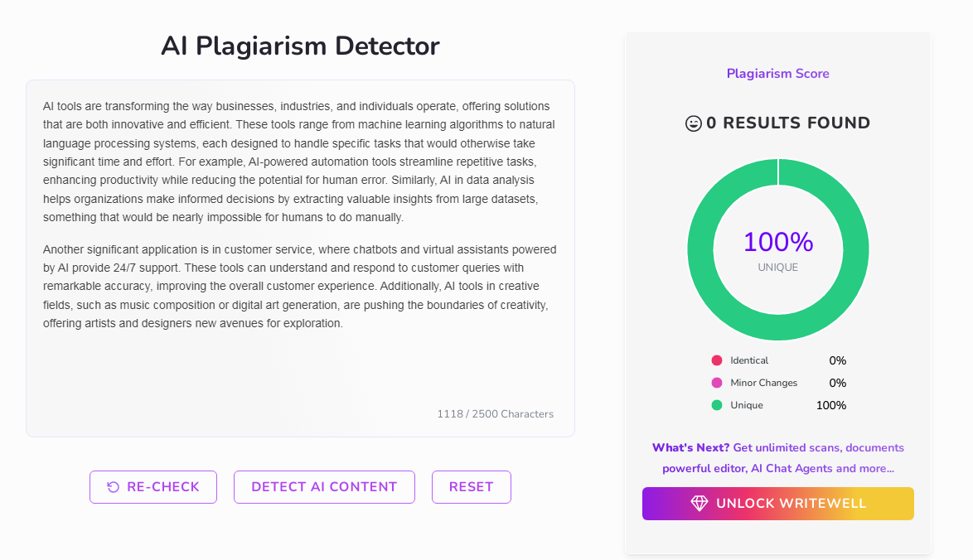Click the character counter 1118 / 2500

coord(495,414)
